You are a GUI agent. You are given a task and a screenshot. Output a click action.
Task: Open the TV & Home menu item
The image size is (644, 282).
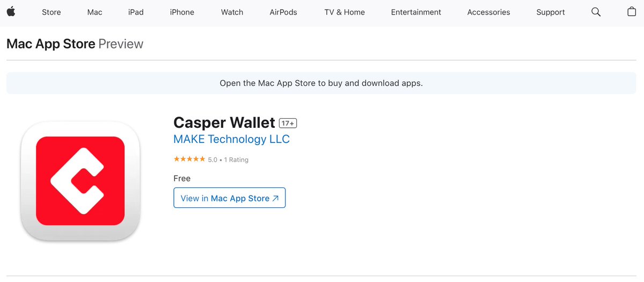[345, 12]
